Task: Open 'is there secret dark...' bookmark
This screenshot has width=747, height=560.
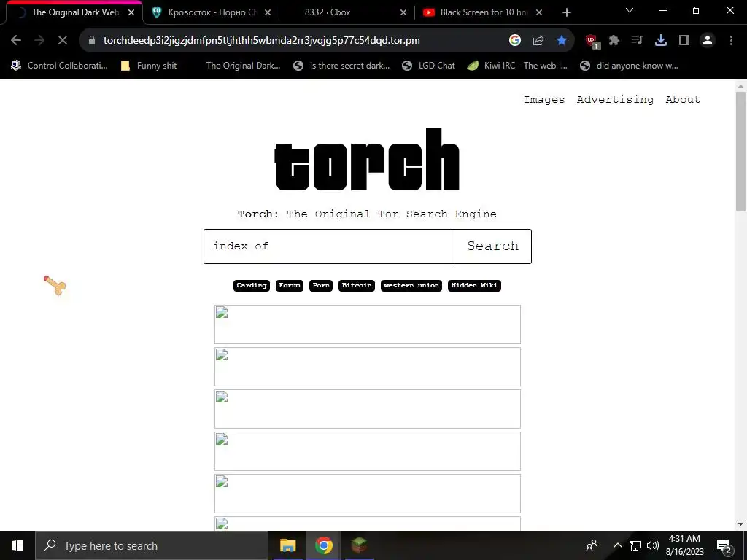Action: pyautogui.click(x=341, y=66)
